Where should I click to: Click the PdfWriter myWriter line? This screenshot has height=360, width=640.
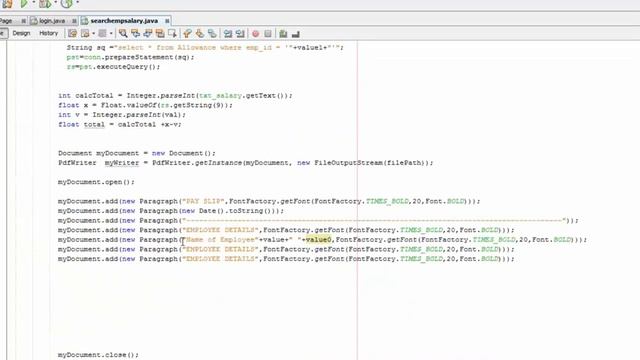pyautogui.click(x=246, y=163)
